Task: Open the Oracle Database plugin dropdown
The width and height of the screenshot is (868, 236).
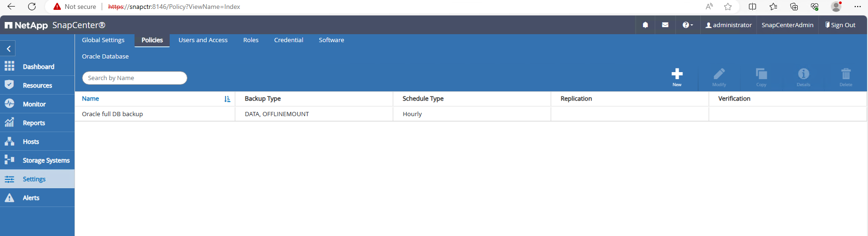Action: point(105,56)
